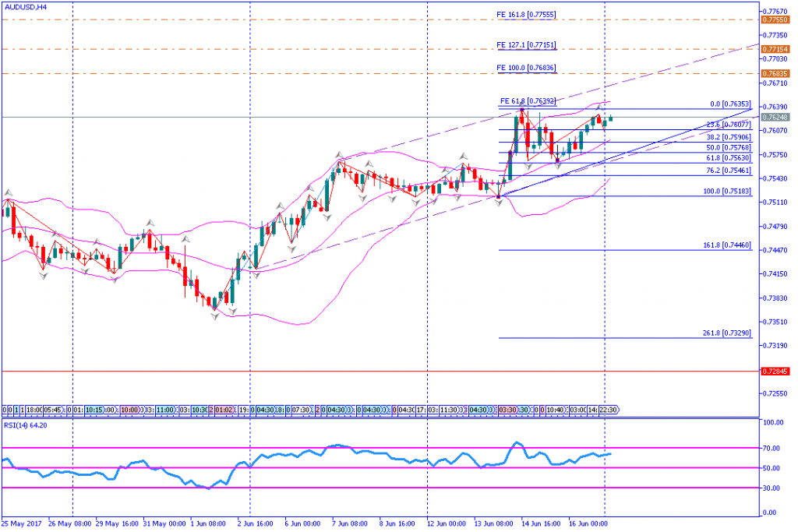Image resolution: width=798 pixels, height=532 pixels.
Task: Click the AUDUSD,H4 chart title
Action: coord(26,7)
